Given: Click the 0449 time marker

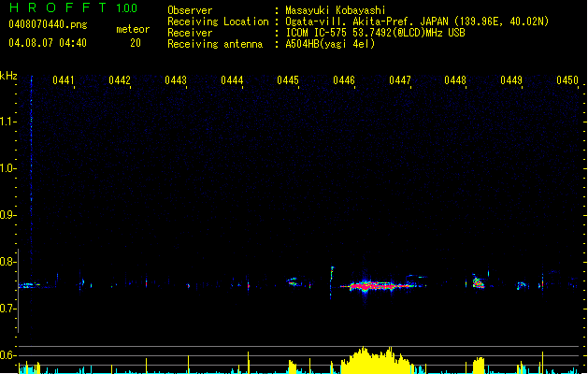Looking at the screenshot, I should click(511, 79).
